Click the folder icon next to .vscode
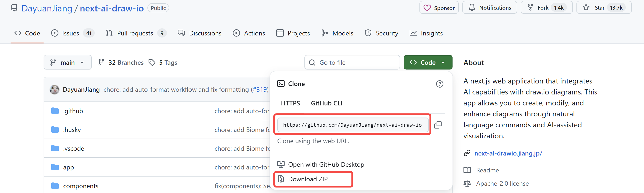This screenshot has width=644, height=193. pyautogui.click(x=55, y=148)
